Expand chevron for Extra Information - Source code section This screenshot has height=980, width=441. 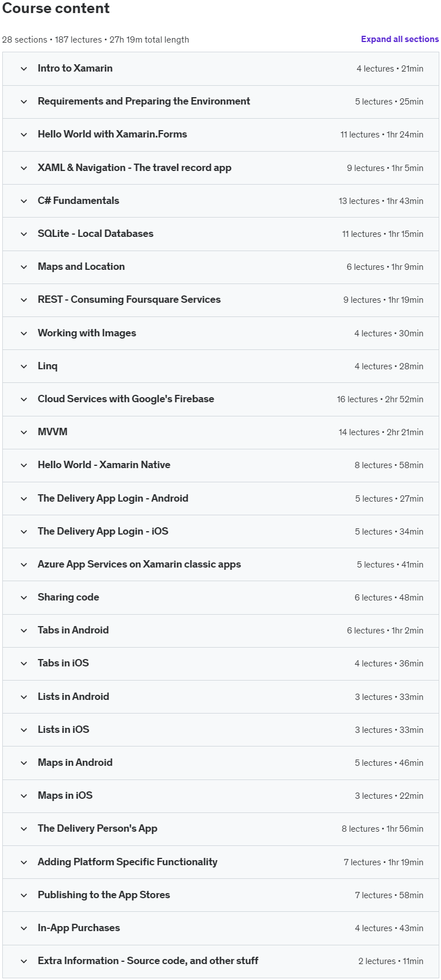coord(24,961)
